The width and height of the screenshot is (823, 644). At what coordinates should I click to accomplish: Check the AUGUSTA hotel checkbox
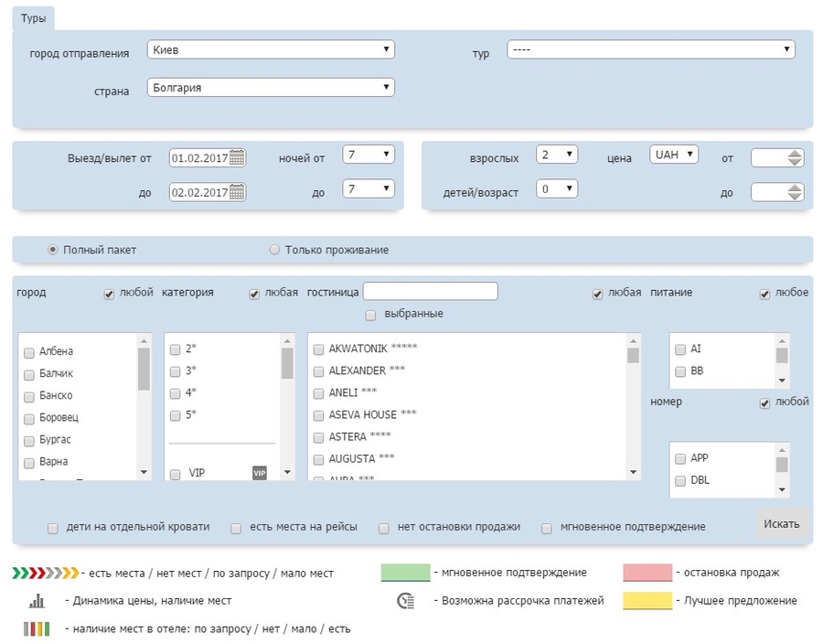click(318, 460)
